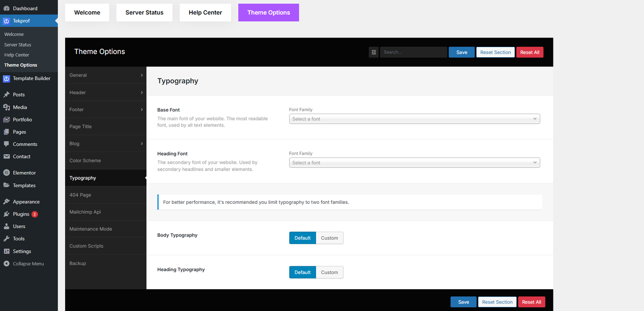Screen dimensions: 644x311
Task: Open the Appearance paintbrush icon
Action: point(6,202)
